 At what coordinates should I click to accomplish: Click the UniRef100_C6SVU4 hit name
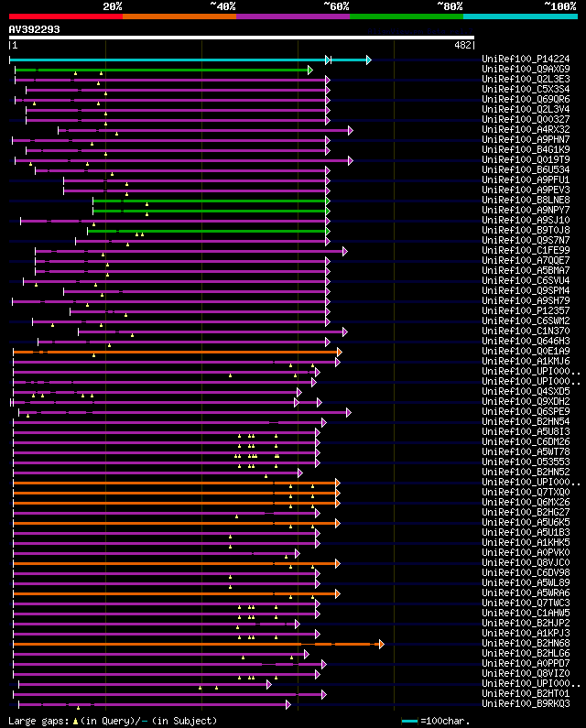[526, 280]
